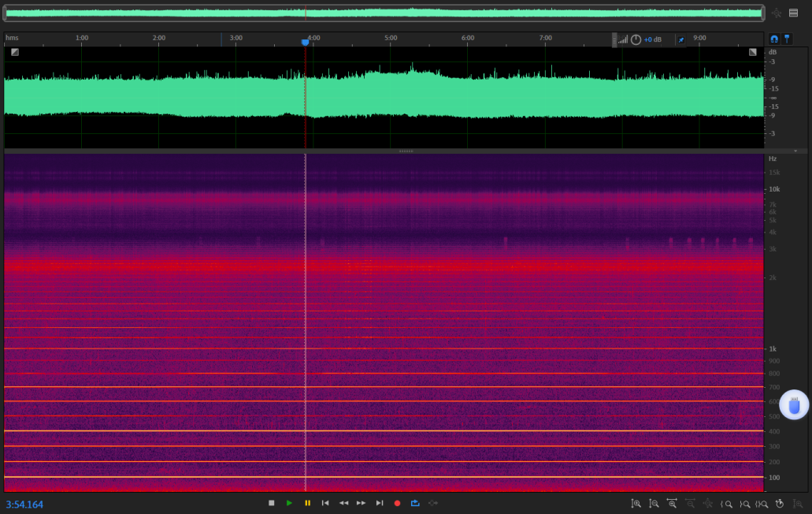Click the Rewind transport button
Viewport: 812px width, 514px height.
[343, 503]
